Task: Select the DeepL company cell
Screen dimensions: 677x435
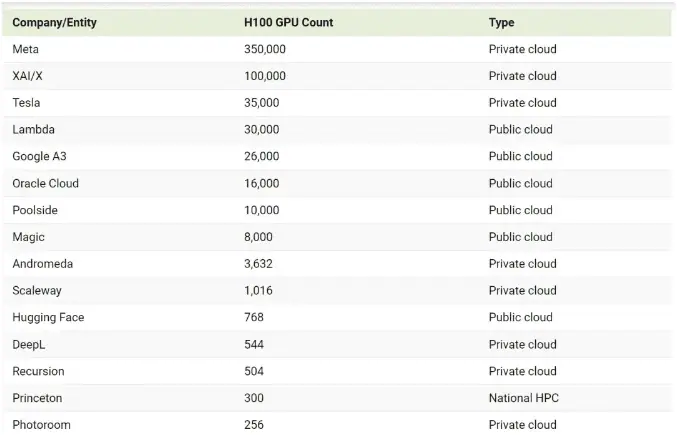Action: pos(28,344)
